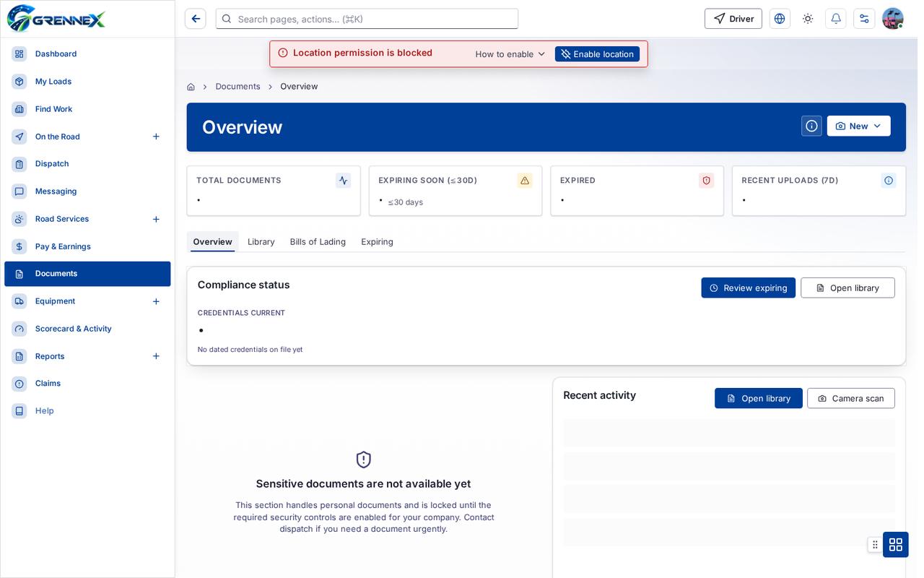Switch to the Bills of Lading tab

318,242
